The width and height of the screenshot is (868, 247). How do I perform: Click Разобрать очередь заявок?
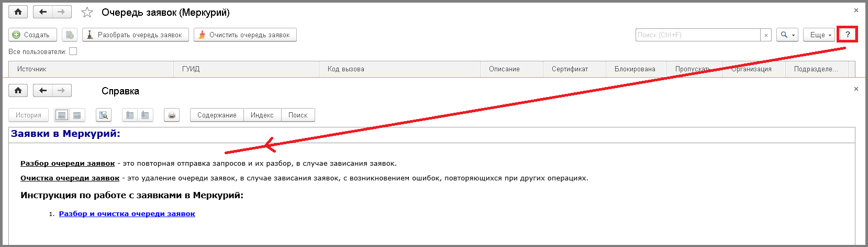(135, 35)
